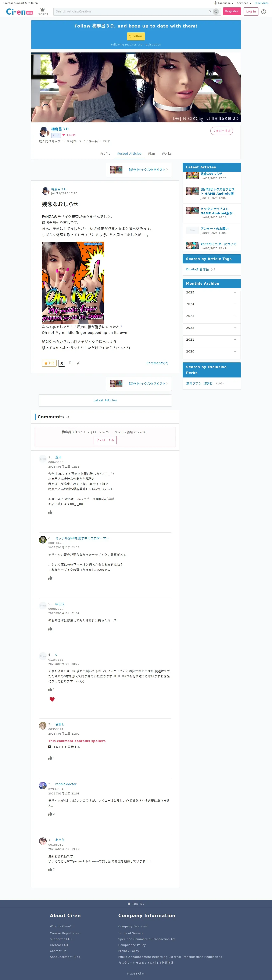The width and height of the screenshot is (272, 980).
Task: Clear the search field with X
Action: tap(210, 11)
